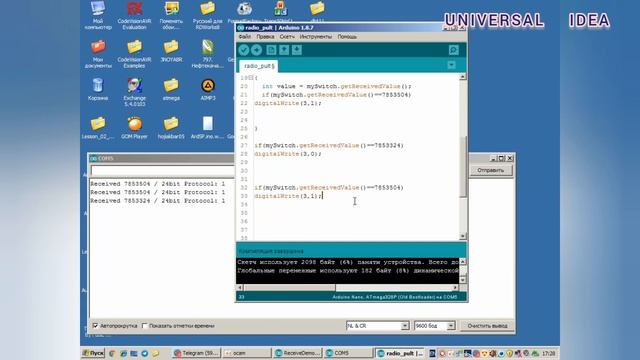Viewport: 640px width, 360px height.
Task: Select the 3NOYABR folder icon
Action: [171, 51]
